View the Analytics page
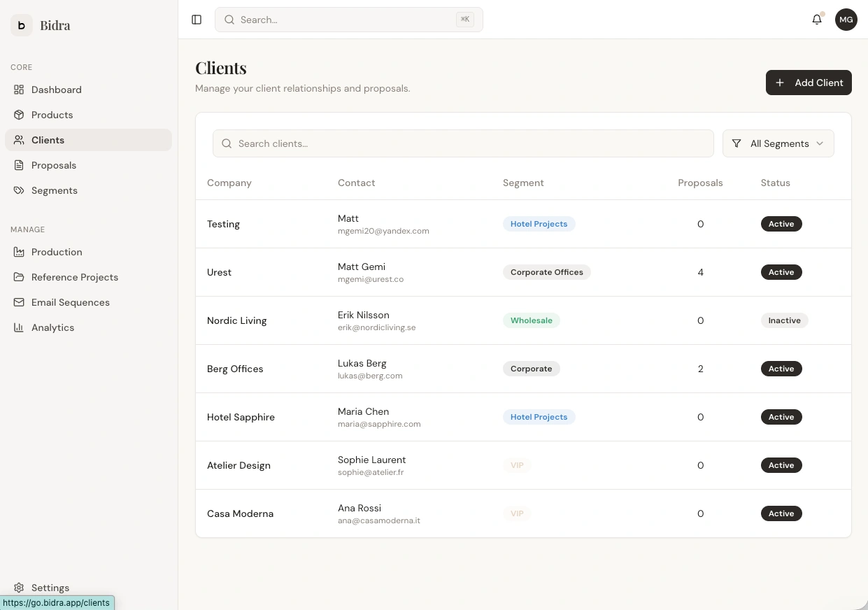This screenshot has height=610, width=868. pyautogui.click(x=52, y=327)
